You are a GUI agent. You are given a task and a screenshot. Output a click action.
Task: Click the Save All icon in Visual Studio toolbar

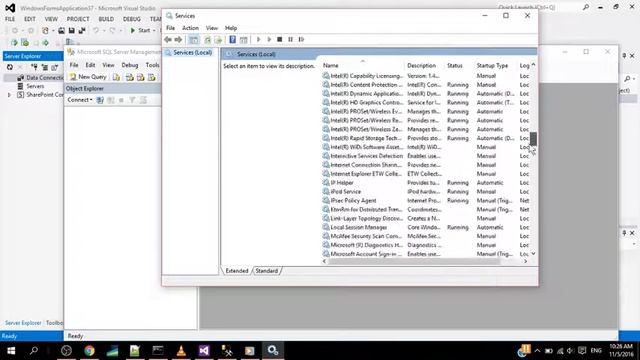click(82, 31)
